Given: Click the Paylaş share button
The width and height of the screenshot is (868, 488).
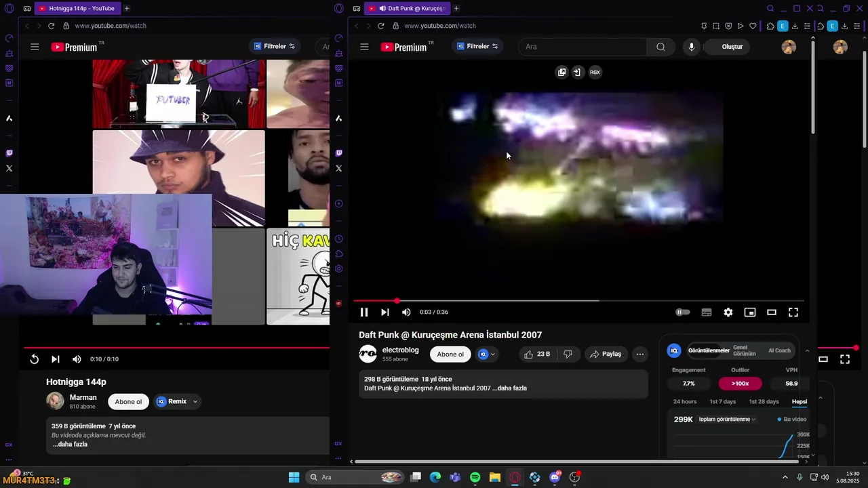Looking at the screenshot, I should tap(606, 354).
